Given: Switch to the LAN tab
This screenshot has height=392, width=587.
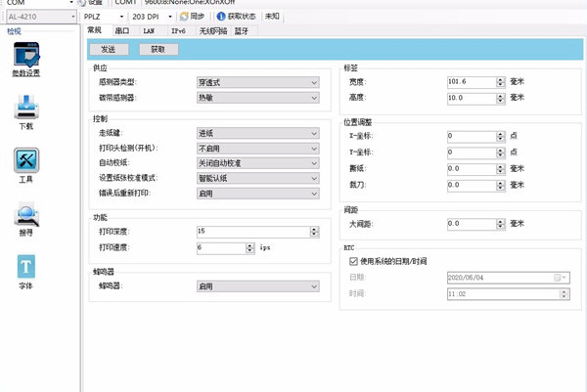Looking at the screenshot, I should (149, 31).
